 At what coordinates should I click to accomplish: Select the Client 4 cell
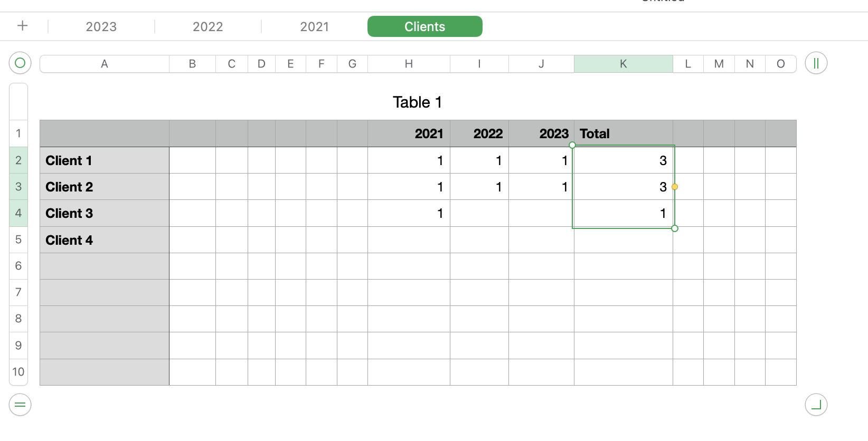click(x=104, y=239)
